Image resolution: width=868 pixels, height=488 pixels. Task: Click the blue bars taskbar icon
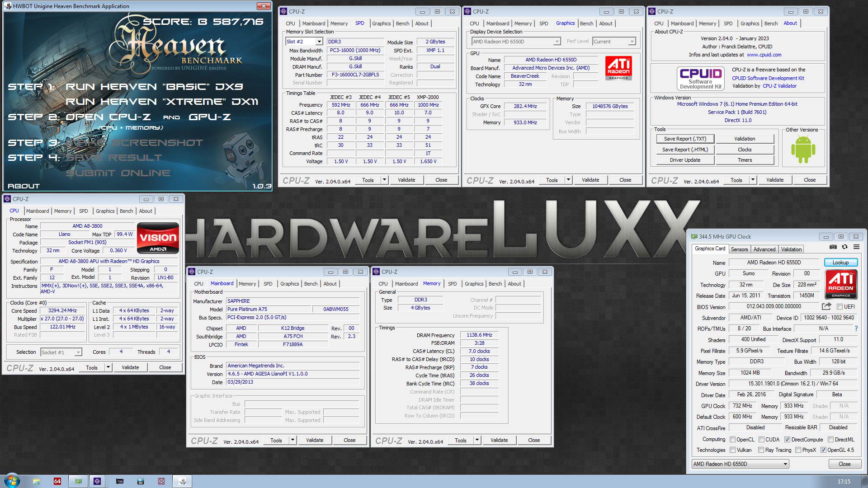tap(141, 481)
